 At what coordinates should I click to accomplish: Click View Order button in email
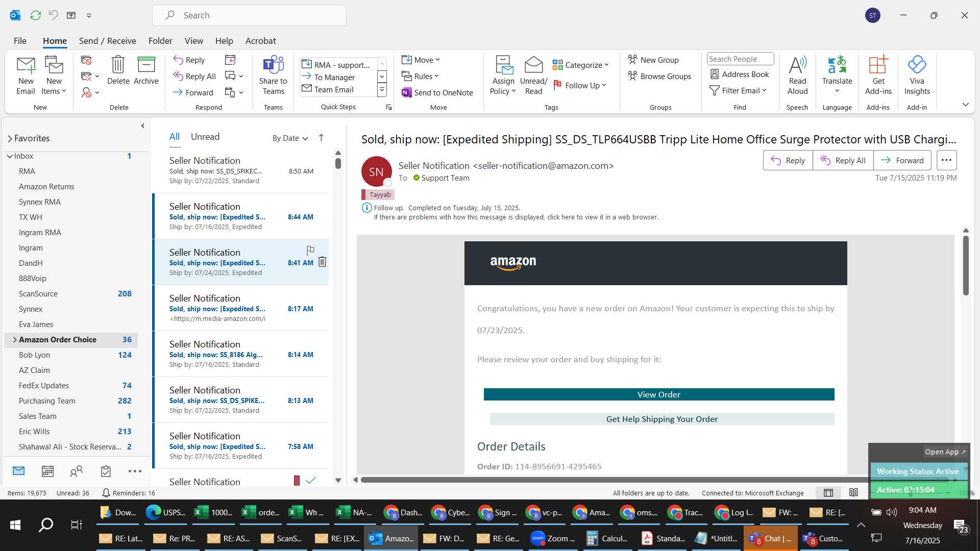tap(659, 394)
